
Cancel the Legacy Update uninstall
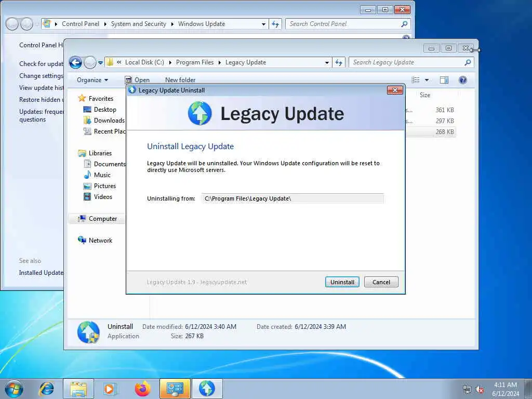(381, 282)
